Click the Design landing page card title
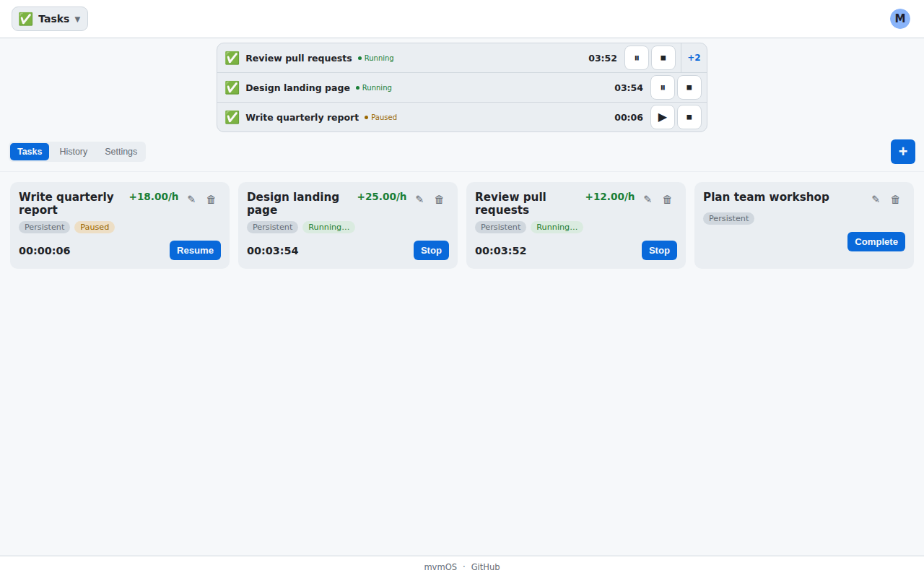This screenshot has width=924, height=578. tap(293, 203)
